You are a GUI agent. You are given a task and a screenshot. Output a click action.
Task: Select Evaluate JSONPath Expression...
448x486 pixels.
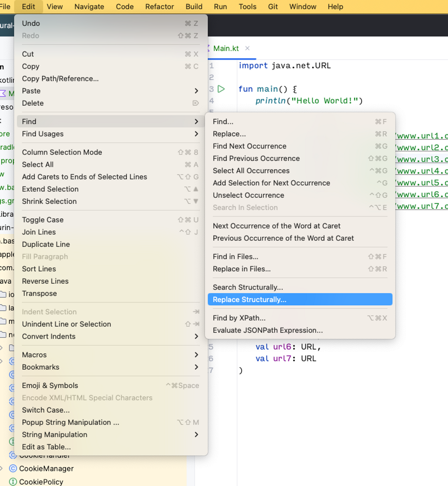click(300, 330)
